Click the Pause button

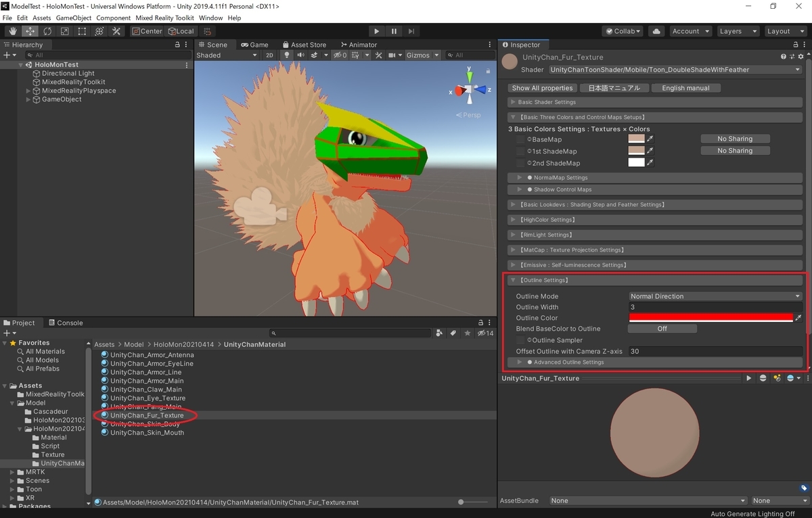[x=394, y=31]
